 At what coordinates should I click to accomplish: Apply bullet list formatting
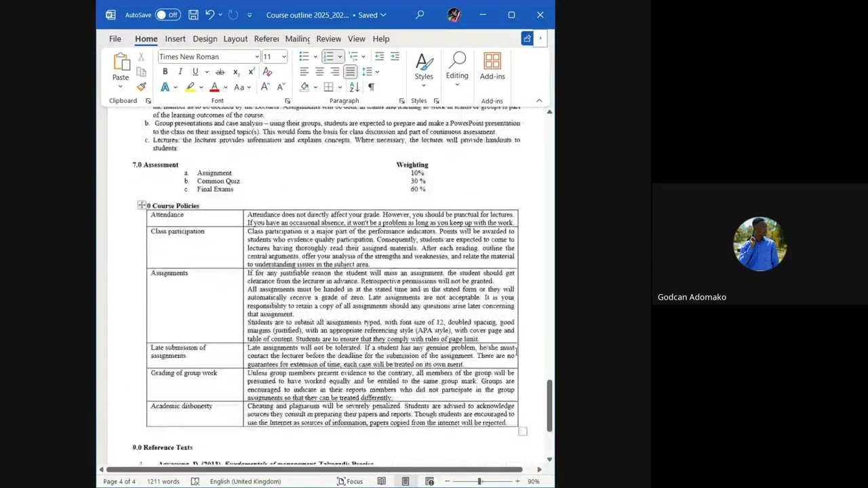304,56
